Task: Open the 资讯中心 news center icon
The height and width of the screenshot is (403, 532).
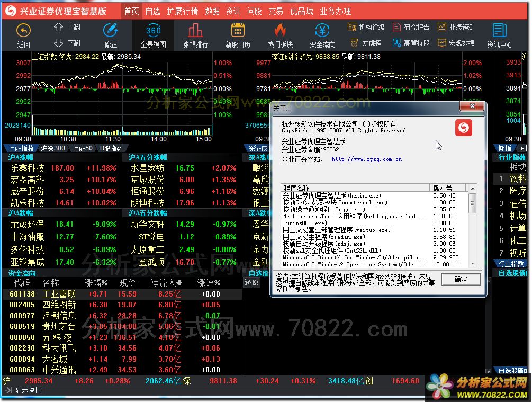Action: coord(499,30)
